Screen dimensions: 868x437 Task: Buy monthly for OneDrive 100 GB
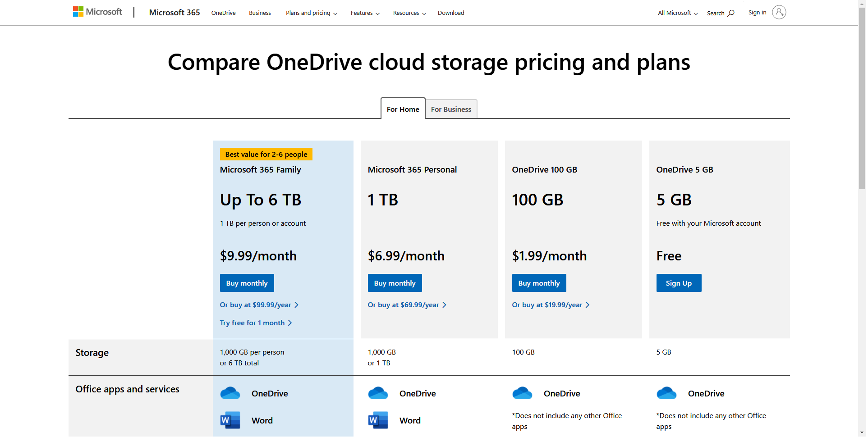coord(539,283)
